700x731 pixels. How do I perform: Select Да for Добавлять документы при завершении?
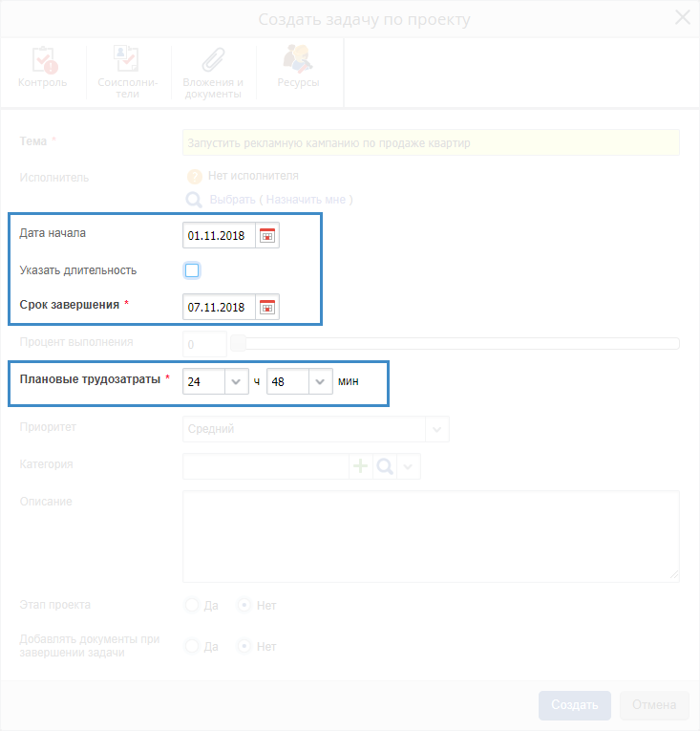192,646
